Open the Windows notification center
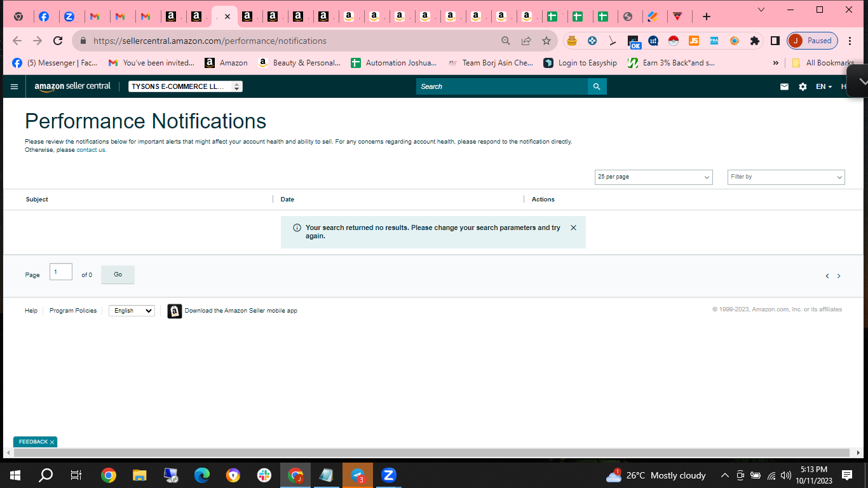This screenshot has width=868, height=488. pos(847,475)
